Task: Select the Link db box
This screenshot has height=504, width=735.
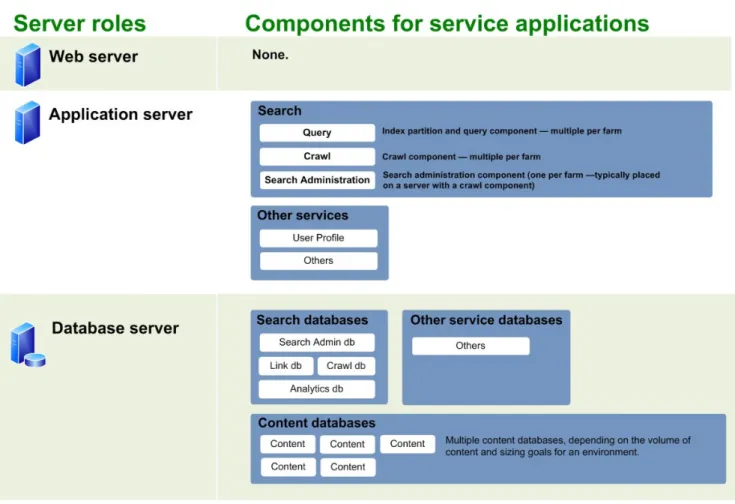Action: 286,366
